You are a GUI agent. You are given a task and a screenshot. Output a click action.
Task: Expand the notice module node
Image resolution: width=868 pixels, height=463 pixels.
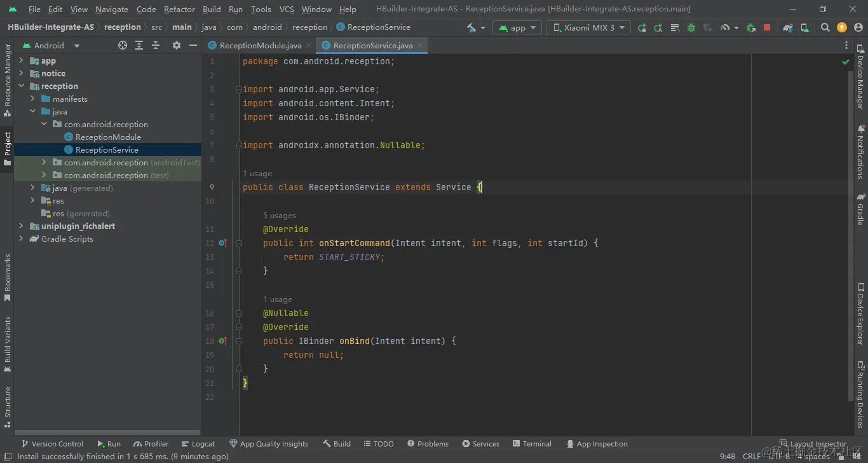coord(21,73)
